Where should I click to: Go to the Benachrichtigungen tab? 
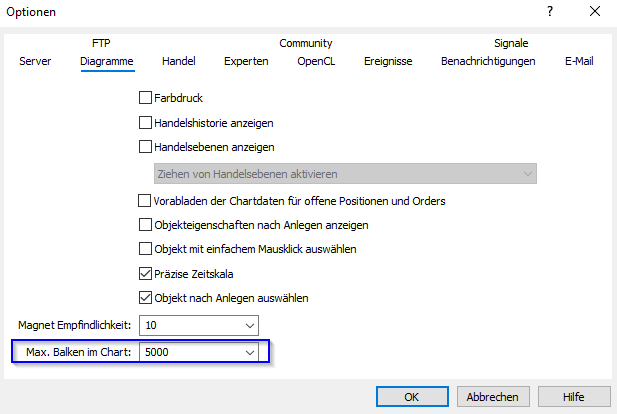tap(488, 61)
